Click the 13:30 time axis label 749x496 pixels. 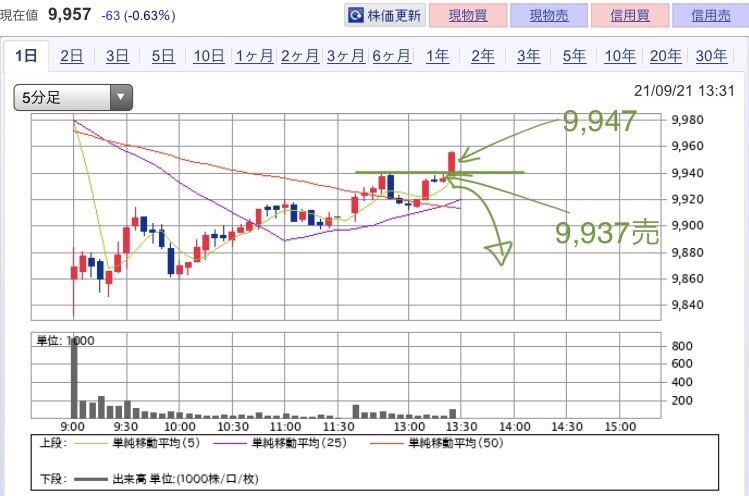pyautogui.click(x=461, y=426)
